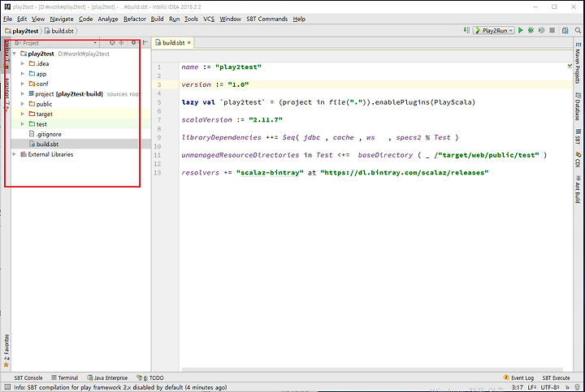Open Structure side tool window
The height and width of the screenshot is (392, 585).
click(x=6, y=93)
